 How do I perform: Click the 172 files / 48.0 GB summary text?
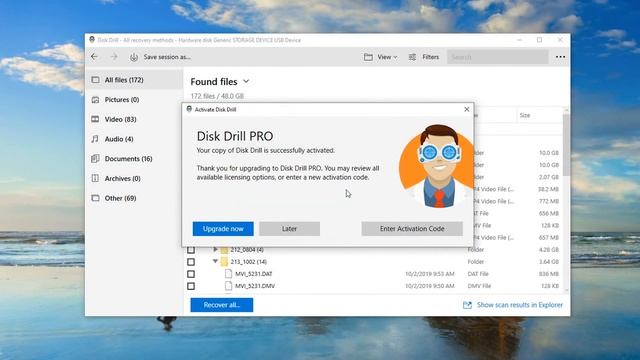pos(217,96)
